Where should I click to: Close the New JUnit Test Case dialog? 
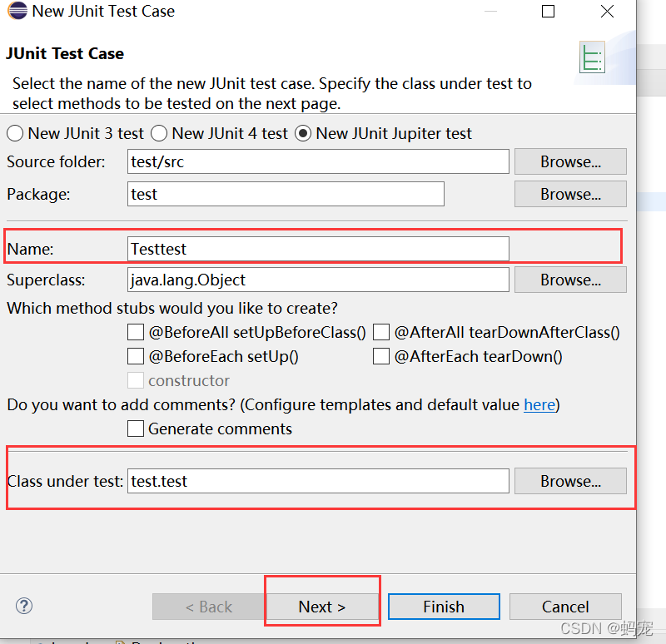(x=607, y=11)
